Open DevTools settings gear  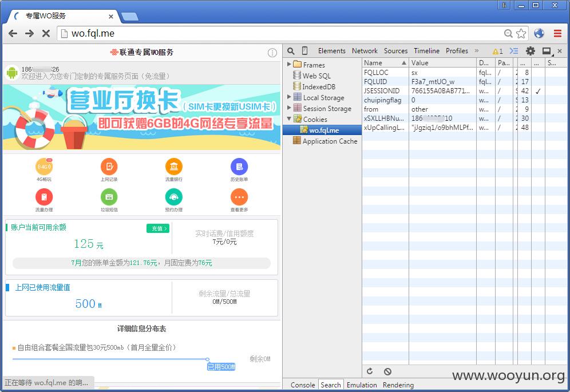click(x=531, y=51)
